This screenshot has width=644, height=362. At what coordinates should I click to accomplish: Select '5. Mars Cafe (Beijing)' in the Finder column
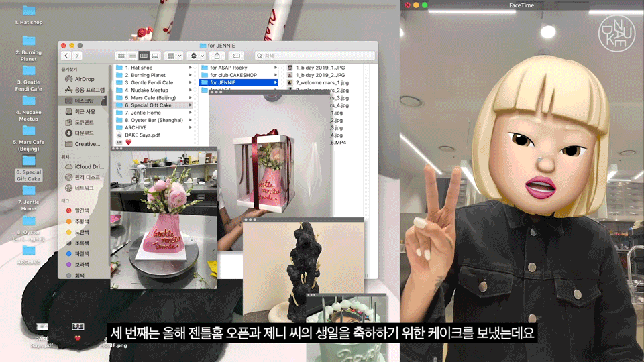153,98
